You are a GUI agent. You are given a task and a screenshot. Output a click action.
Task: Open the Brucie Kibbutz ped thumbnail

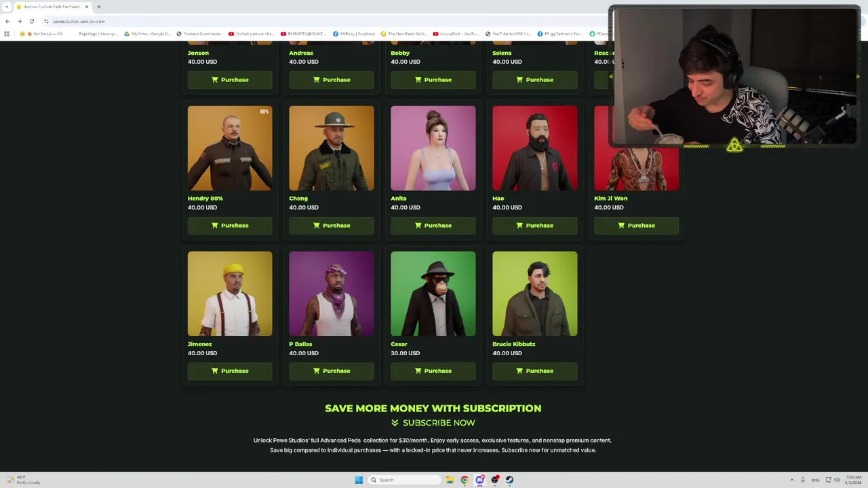(x=535, y=293)
